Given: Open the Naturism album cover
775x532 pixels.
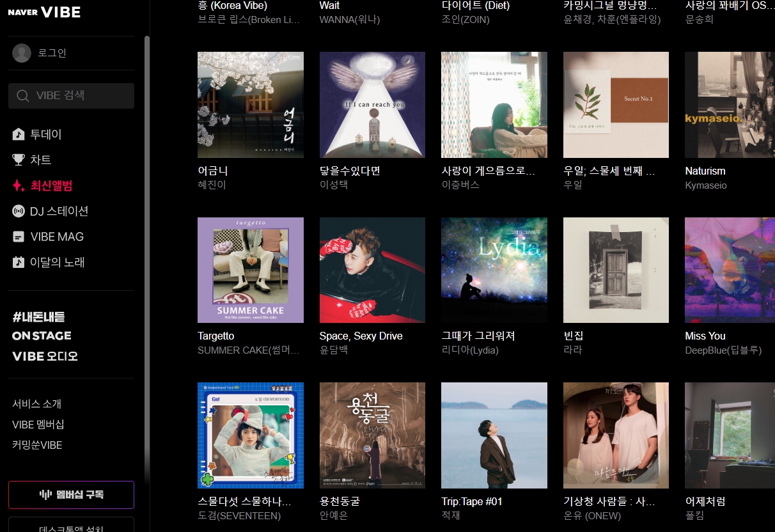Looking at the screenshot, I should (730, 105).
